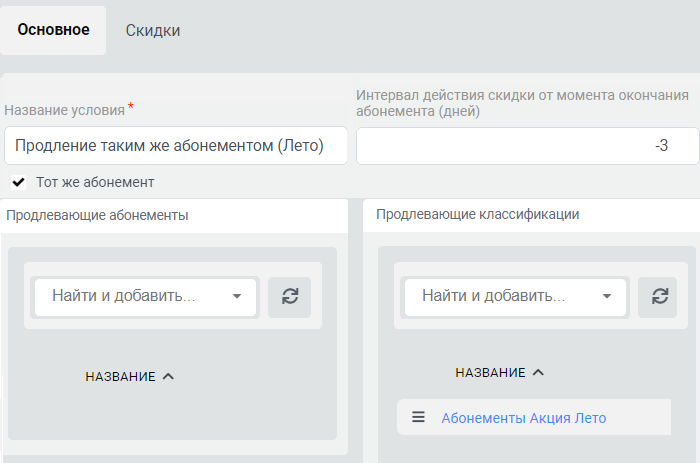Click the discount interval days field

[x=527, y=146]
